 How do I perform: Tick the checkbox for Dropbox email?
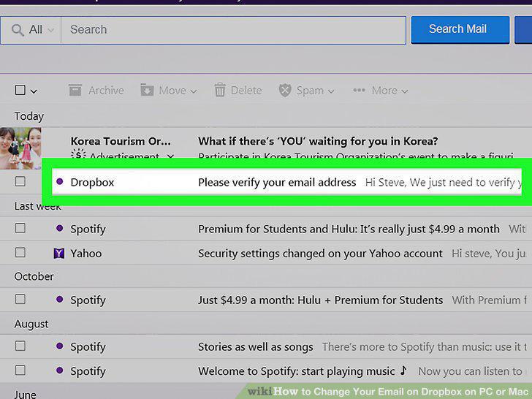tap(20, 181)
